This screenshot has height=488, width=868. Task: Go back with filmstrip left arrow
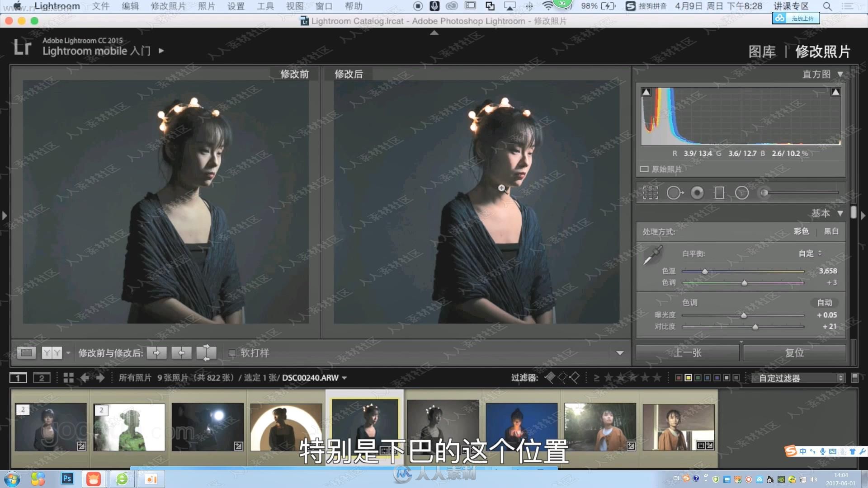pos(85,378)
